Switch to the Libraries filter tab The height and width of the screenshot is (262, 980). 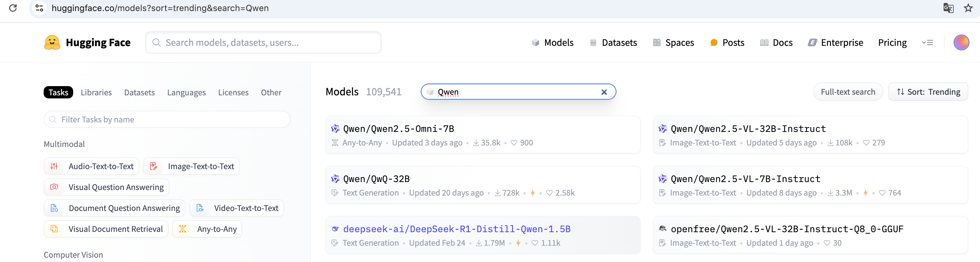tap(96, 93)
